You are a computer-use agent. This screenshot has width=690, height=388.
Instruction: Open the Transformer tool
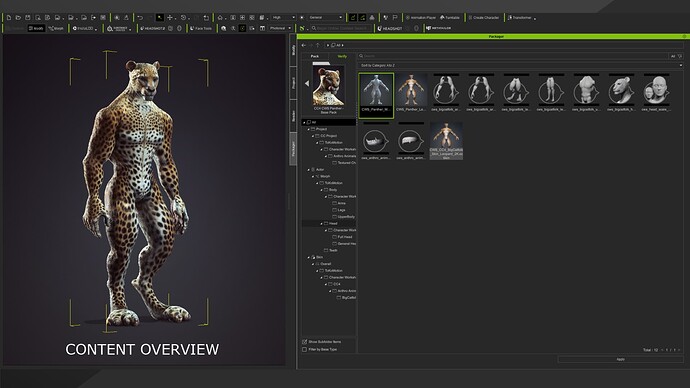[520, 18]
